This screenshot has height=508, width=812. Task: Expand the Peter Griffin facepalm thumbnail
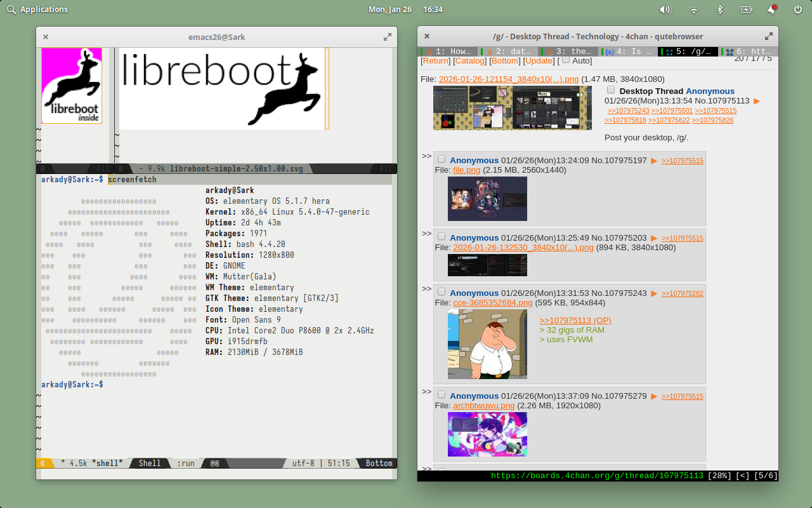coord(487,344)
